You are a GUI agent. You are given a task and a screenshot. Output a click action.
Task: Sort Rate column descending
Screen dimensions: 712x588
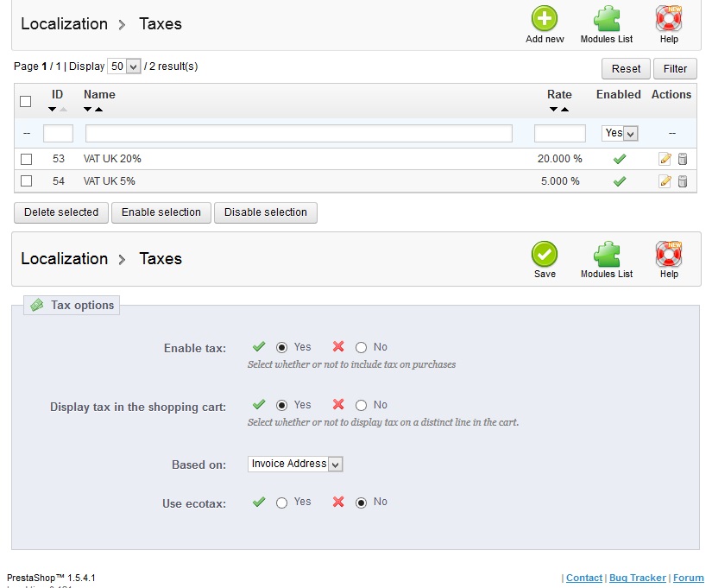tap(553, 109)
